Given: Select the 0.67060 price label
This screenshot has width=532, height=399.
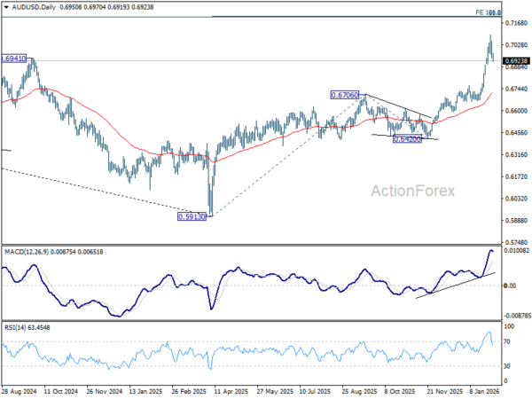Looking at the screenshot, I should [x=345, y=95].
